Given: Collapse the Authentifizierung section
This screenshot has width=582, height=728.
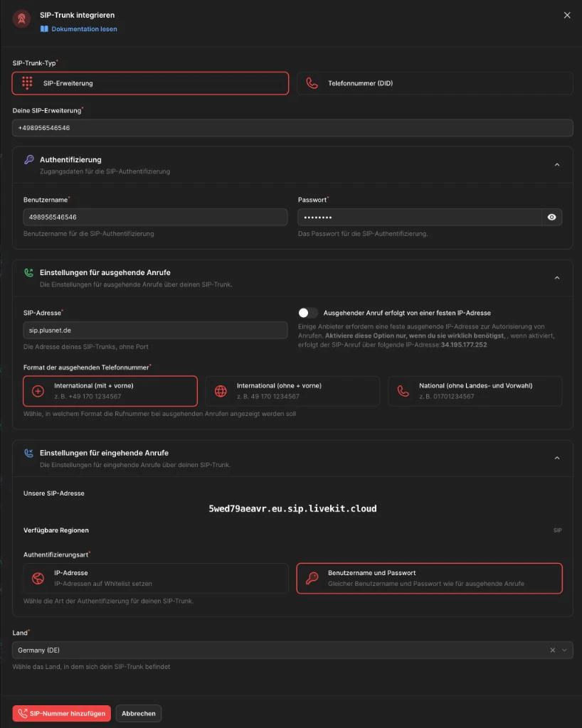Looking at the screenshot, I should click(557, 164).
